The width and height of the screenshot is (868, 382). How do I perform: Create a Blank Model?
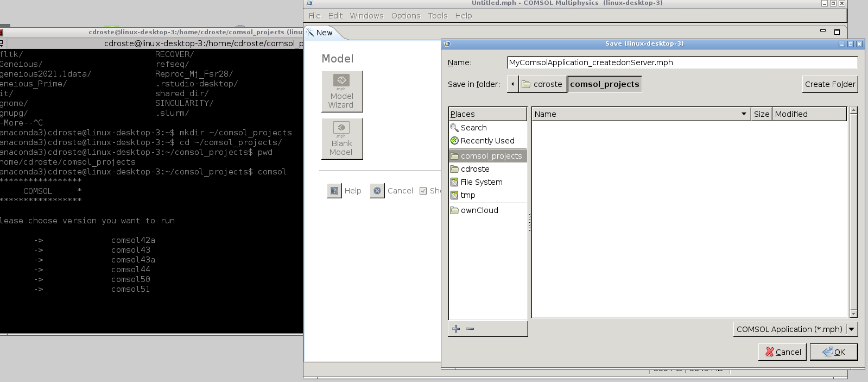(342, 139)
